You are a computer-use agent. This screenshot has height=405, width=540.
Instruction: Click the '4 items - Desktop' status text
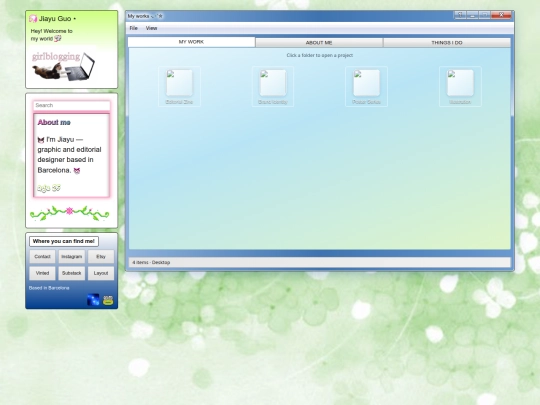click(x=151, y=262)
